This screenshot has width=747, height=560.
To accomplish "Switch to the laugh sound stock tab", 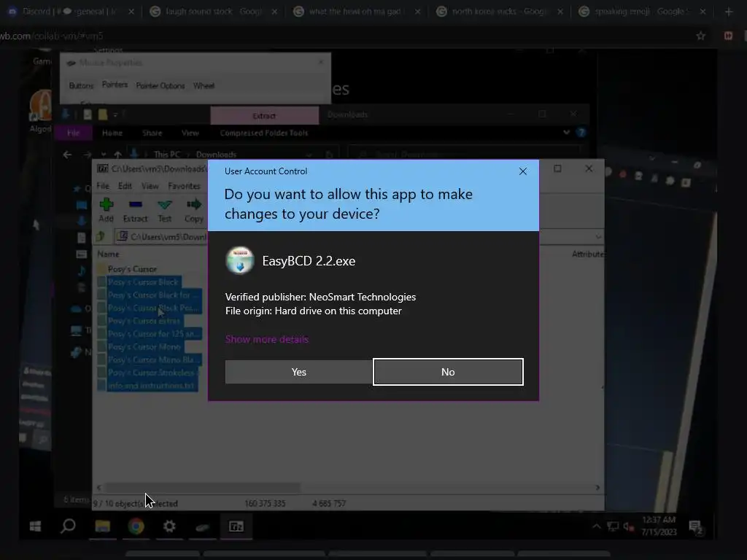I will 213,12.
